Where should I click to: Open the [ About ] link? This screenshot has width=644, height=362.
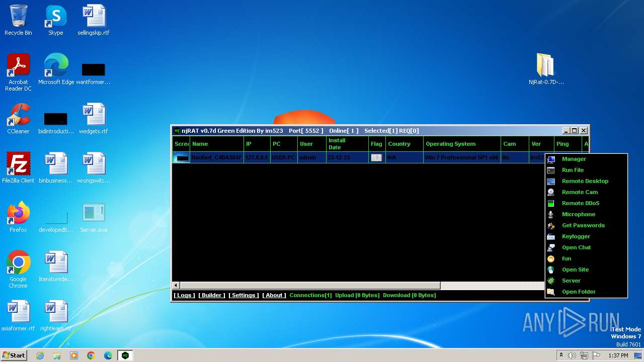pyautogui.click(x=274, y=295)
